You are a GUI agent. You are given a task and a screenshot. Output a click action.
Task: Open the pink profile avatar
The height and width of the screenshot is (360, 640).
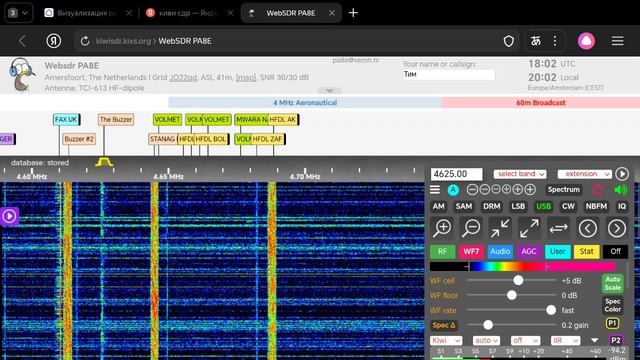pyautogui.click(x=586, y=41)
